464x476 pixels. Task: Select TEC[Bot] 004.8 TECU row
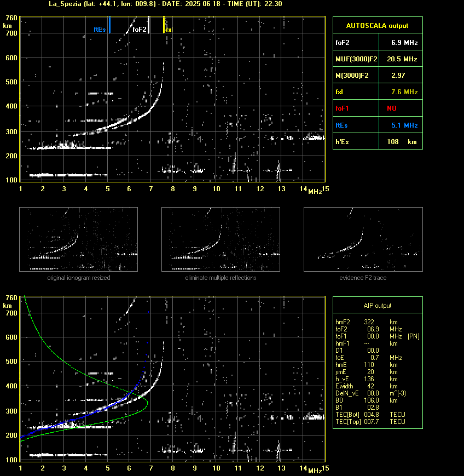click(x=370, y=415)
